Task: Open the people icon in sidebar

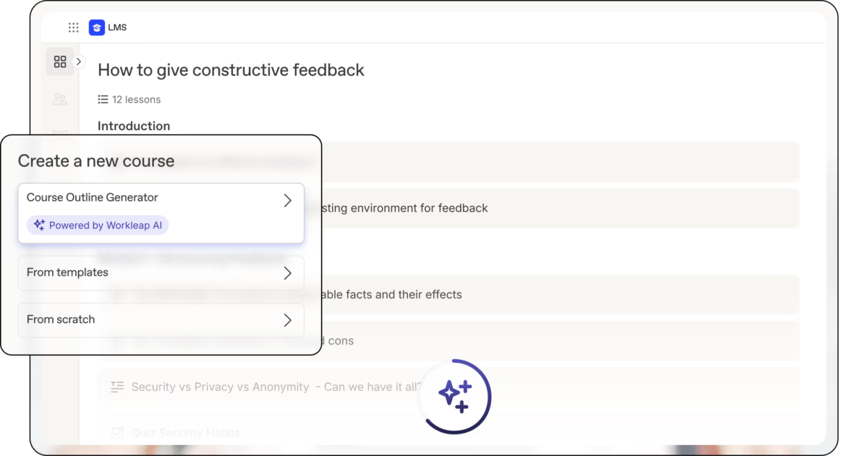Action: 60,99
